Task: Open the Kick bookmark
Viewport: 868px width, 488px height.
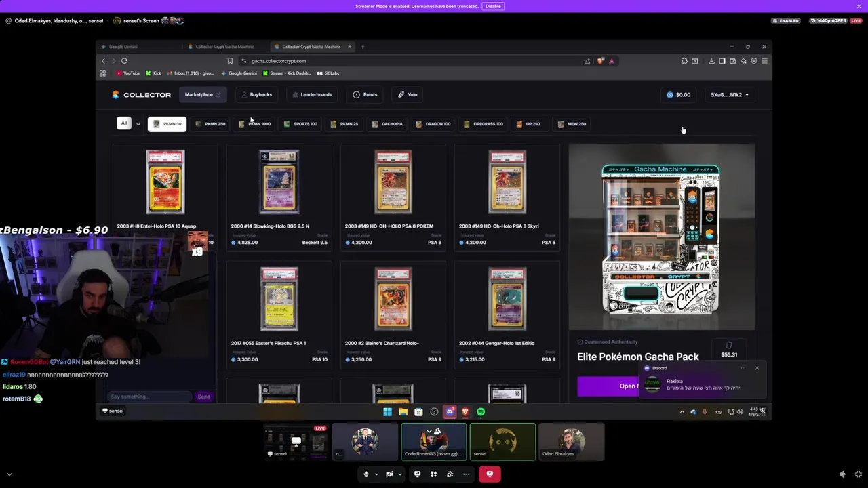Action: (x=154, y=73)
